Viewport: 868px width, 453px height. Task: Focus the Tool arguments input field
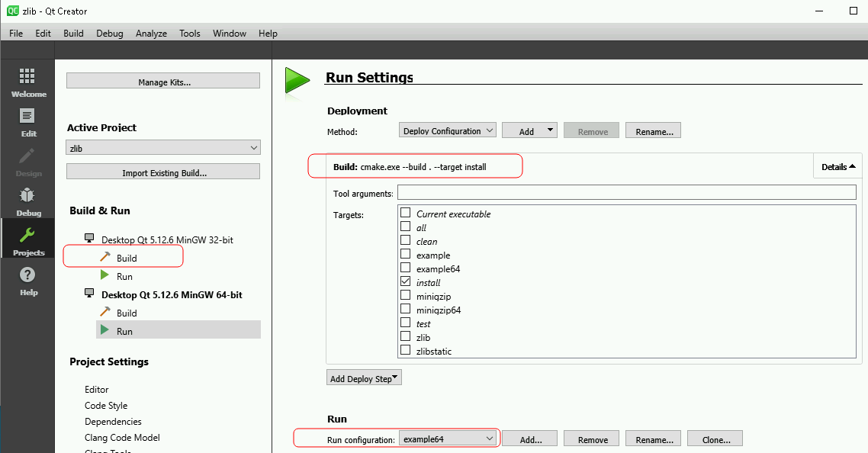pos(627,192)
